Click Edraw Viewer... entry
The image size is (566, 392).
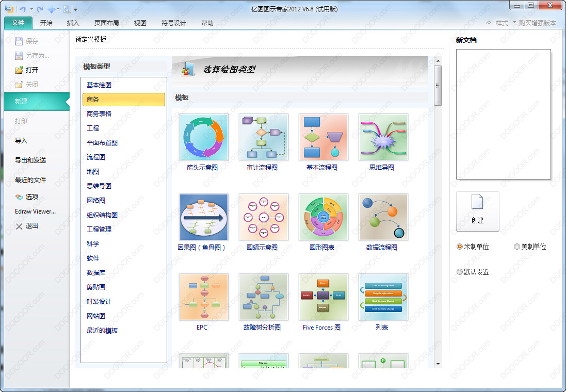coord(36,211)
